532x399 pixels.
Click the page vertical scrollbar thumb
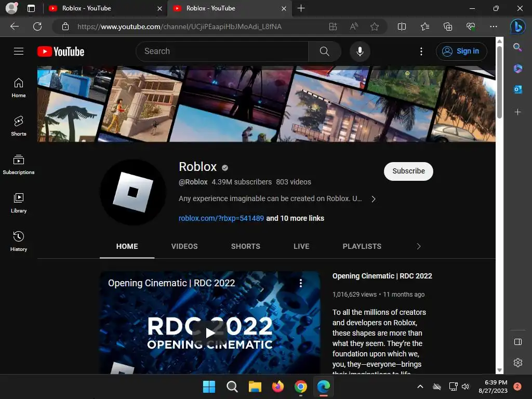point(499,82)
